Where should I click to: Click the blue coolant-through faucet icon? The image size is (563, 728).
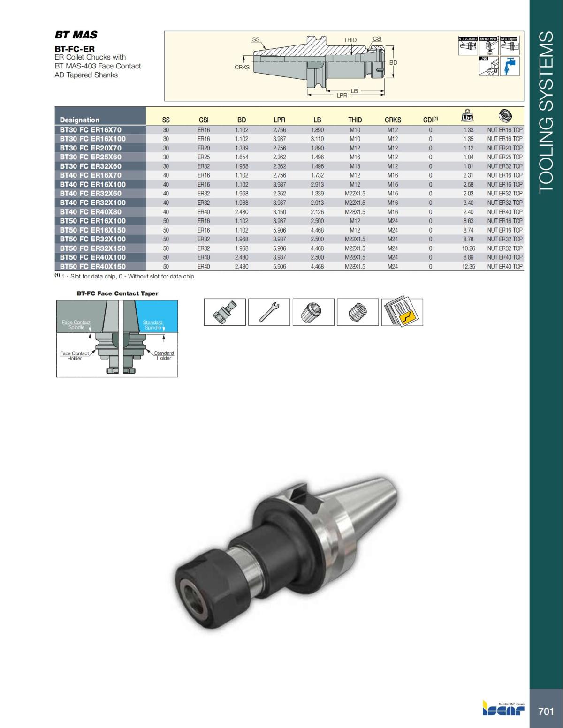[x=510, y=67]
